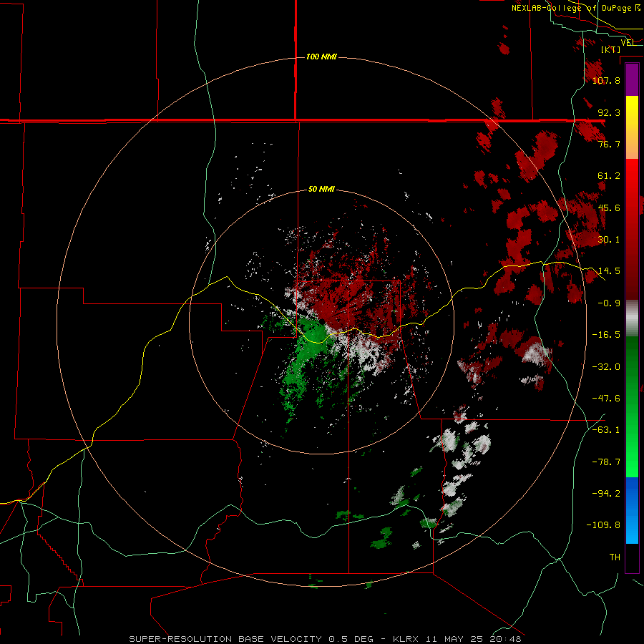The height and width of the screenshot is (644, 644).
Task: Click the [KT] units label
Action: tap(611, 49)
